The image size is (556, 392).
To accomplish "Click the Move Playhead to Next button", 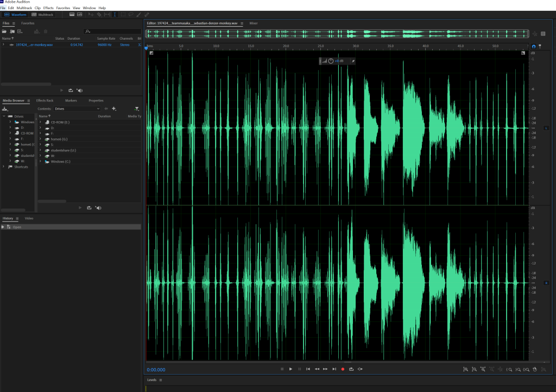I will [x=334, y=369].
